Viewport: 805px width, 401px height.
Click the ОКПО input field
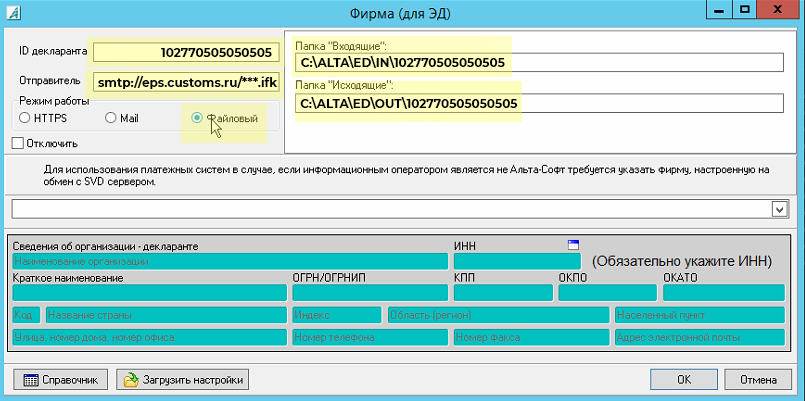(607, 292)
